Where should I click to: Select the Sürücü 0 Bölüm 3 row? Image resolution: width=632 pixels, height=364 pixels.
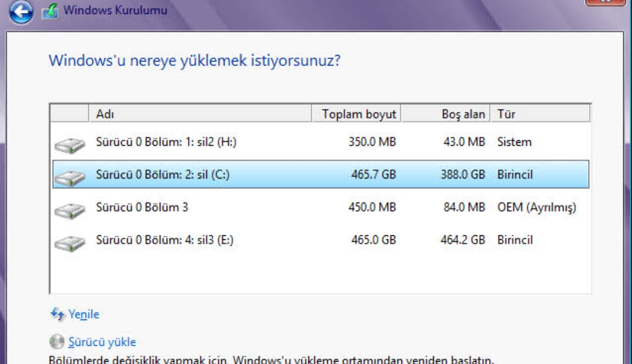[x=321, y=207]
